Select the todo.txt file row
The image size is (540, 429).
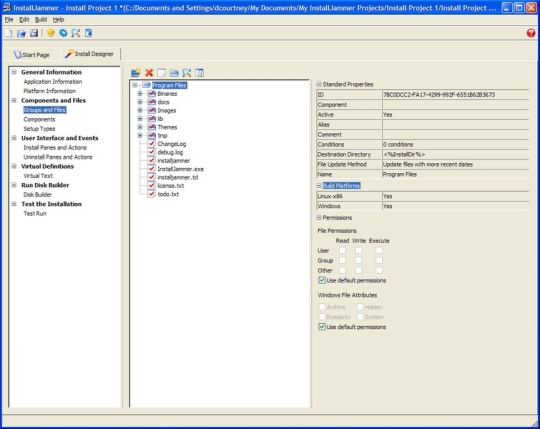(x=168, y=194)
